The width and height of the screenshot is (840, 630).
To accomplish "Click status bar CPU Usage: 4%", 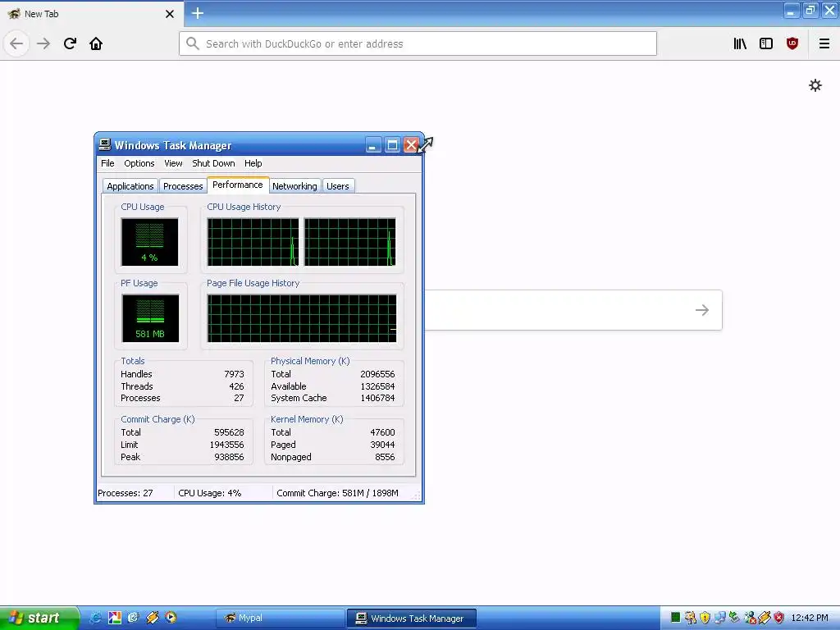I will [x=209, y=493].
